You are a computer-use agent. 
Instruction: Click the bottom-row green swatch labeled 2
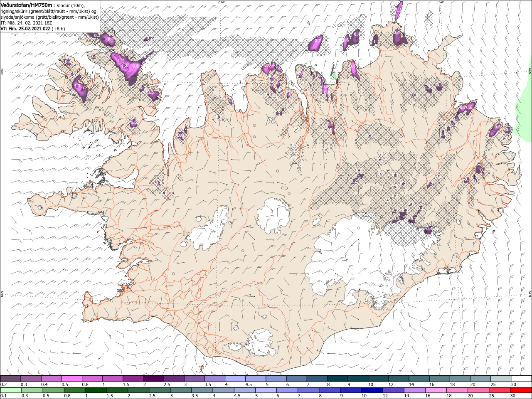coord(138,390)
